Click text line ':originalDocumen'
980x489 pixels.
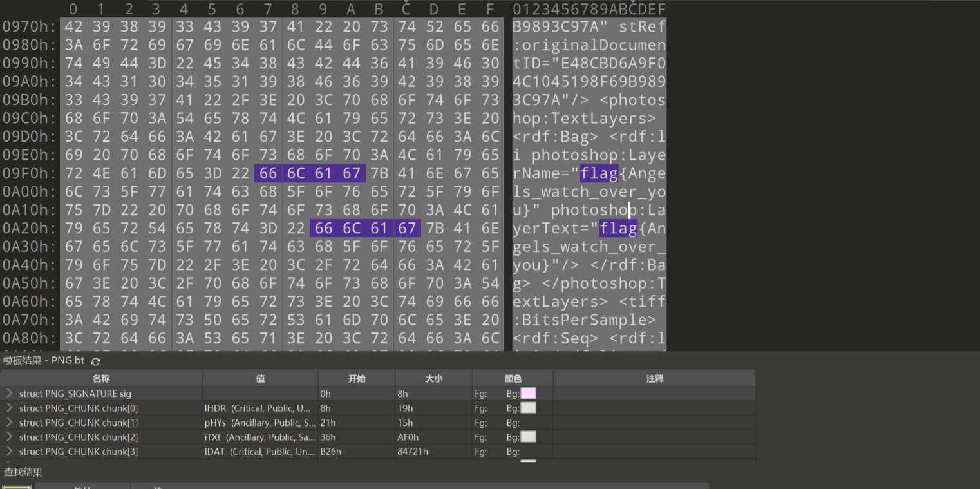(589, 45)
